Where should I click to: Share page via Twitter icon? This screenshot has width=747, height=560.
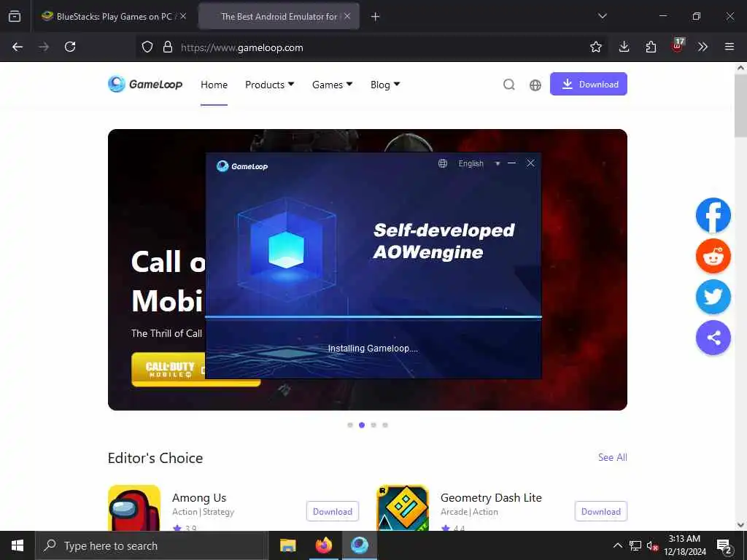coord(713,297)
